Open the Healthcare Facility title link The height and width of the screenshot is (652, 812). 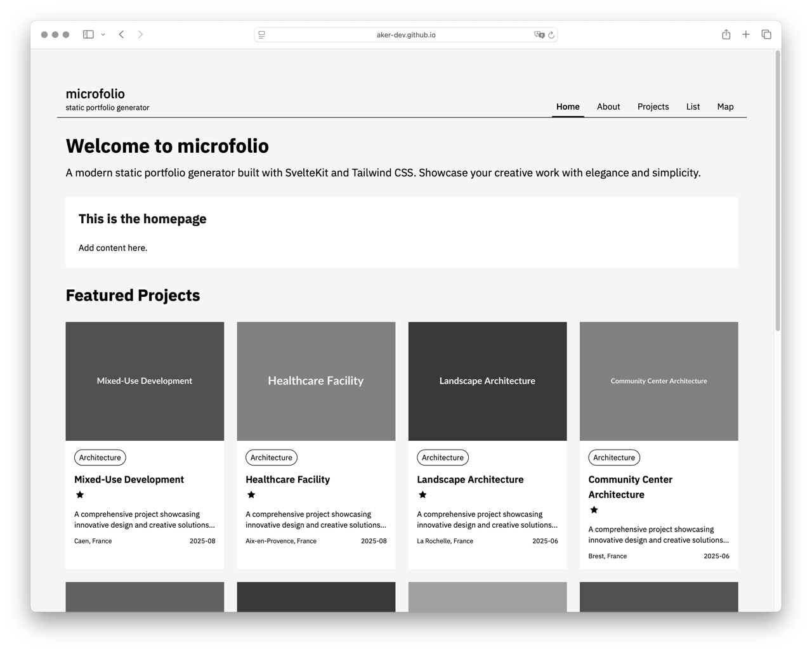coord(287,479)
